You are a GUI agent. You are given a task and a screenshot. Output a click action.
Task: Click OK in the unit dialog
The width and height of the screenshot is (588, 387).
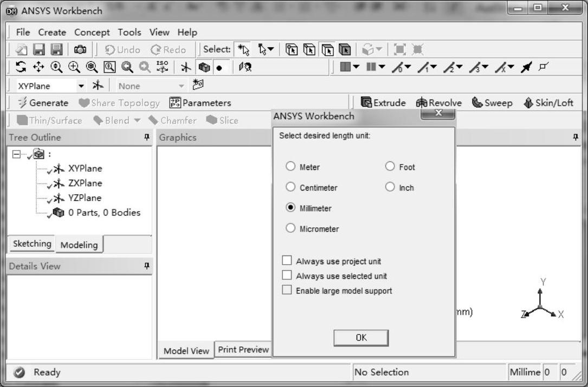361,338
